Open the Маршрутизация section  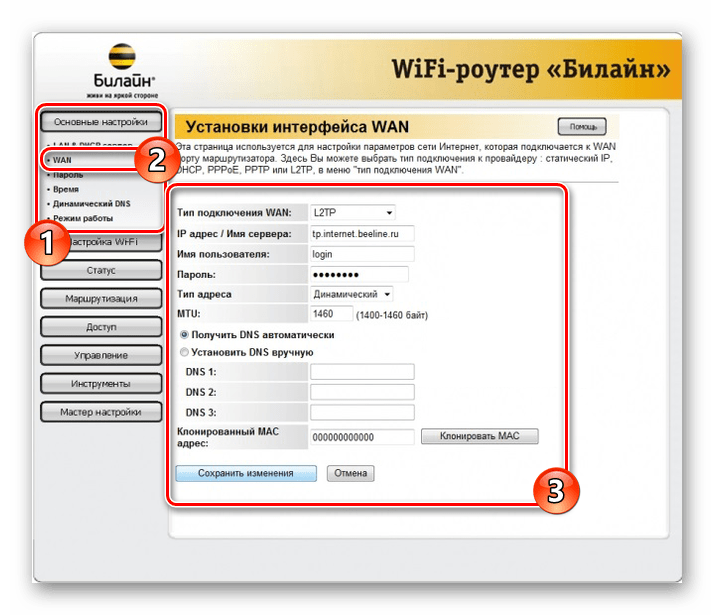101,298
